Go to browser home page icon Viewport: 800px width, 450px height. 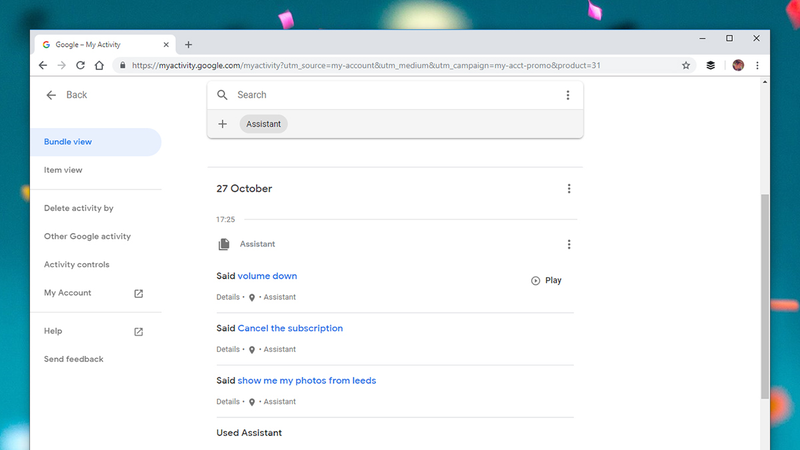click(99, 65)
